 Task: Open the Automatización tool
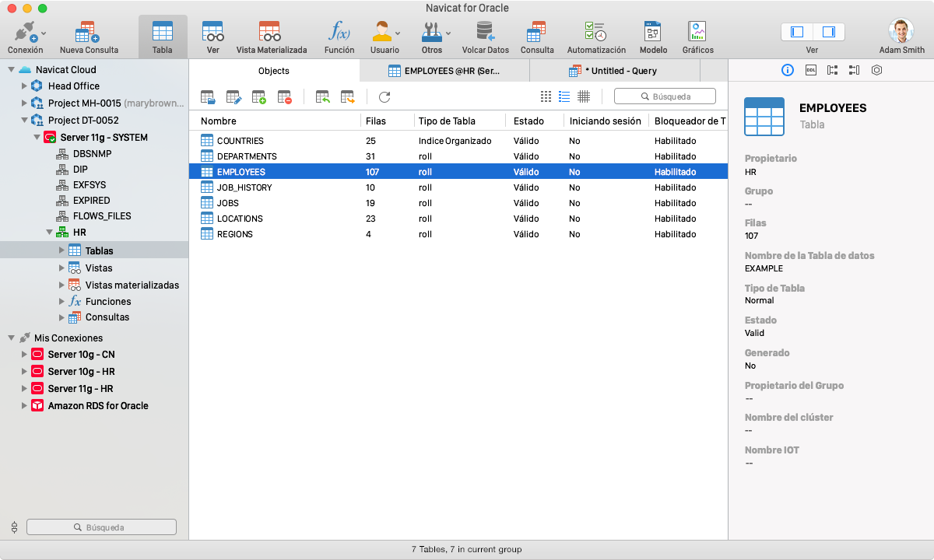coord(595,35)
